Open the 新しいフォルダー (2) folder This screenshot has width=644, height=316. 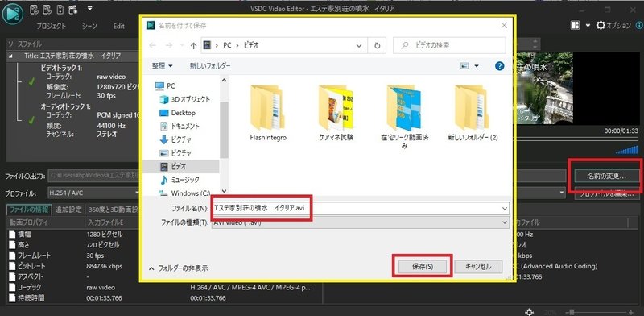473,113
